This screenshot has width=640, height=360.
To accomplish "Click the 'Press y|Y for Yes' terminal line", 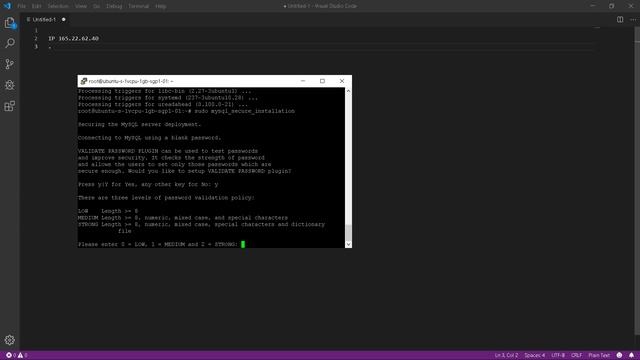I will [148, 184].
